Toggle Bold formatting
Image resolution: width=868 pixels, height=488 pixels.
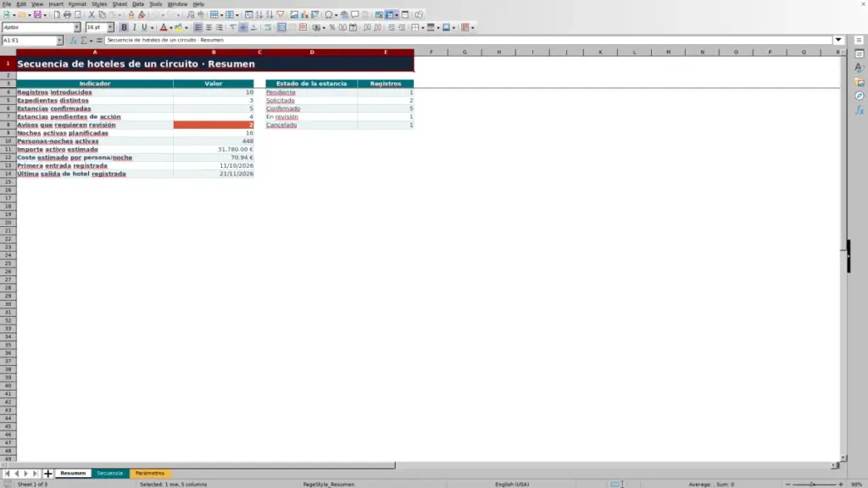(124, 28)
